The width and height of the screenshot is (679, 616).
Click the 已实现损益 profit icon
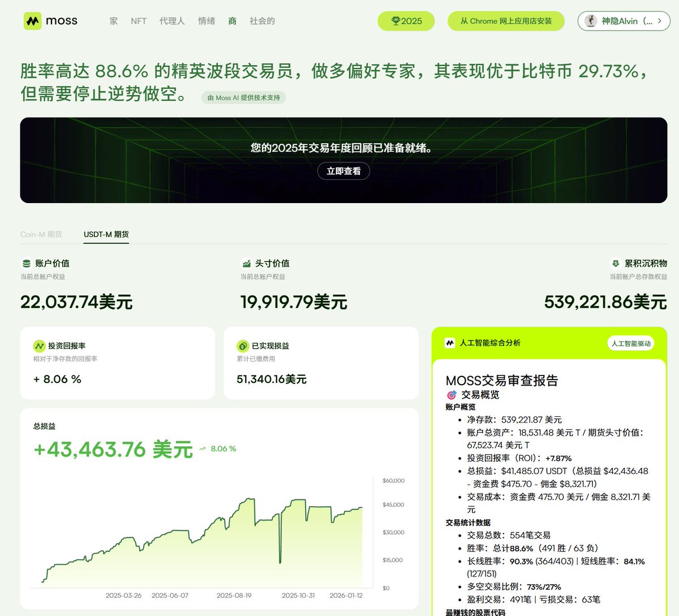pos(243,346)
